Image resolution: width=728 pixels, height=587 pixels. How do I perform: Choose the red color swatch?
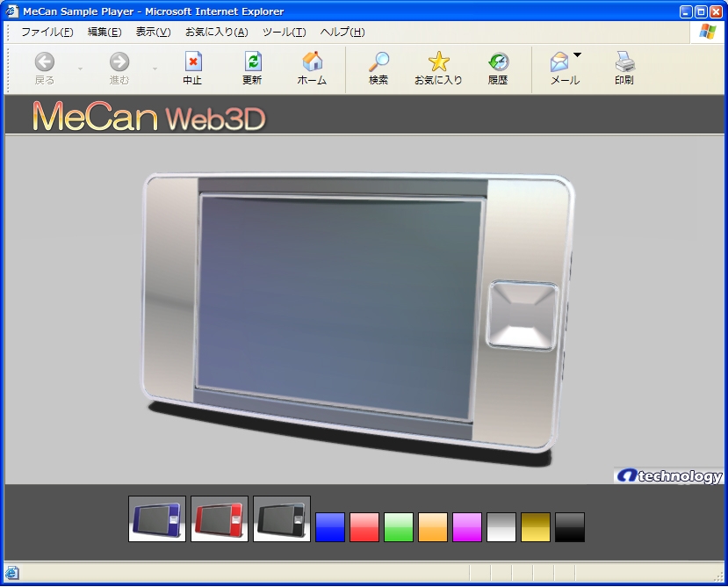(x=364, y=527)
